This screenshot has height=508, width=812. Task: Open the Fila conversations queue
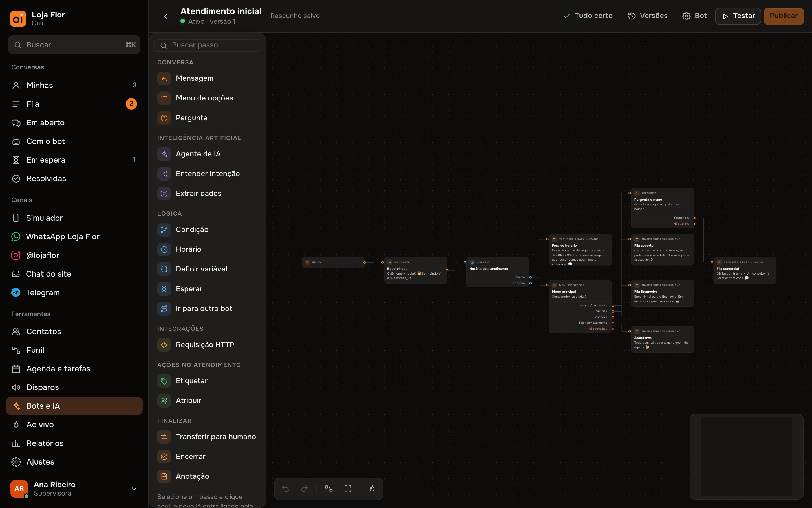pos(74,104)
